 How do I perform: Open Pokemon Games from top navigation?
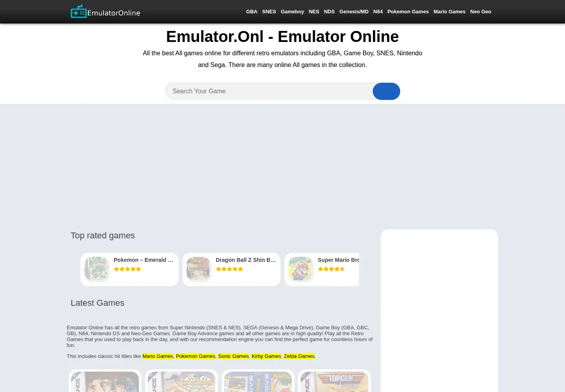408,12
